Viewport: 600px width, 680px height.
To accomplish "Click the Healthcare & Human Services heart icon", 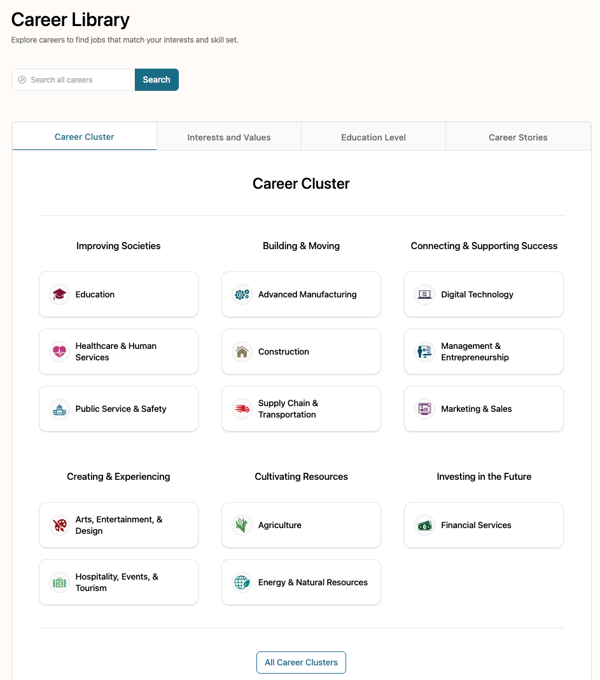I will (x=59, y=351).
